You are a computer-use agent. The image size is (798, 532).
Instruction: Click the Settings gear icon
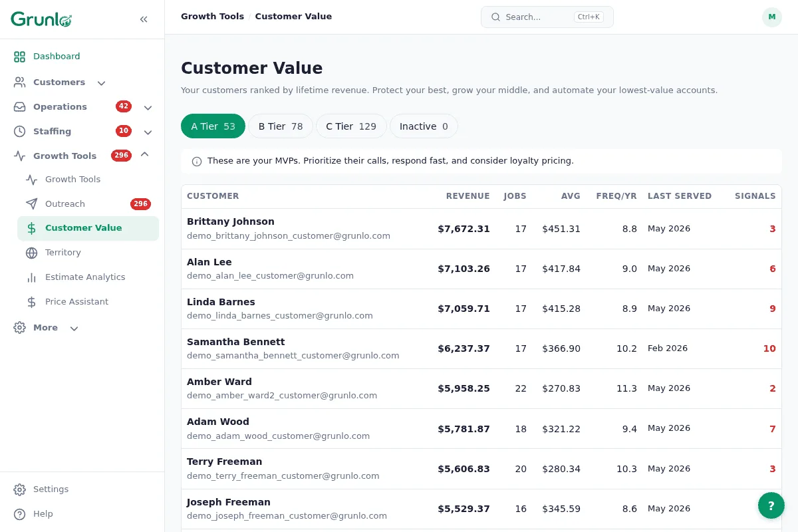tap(20, 489)
